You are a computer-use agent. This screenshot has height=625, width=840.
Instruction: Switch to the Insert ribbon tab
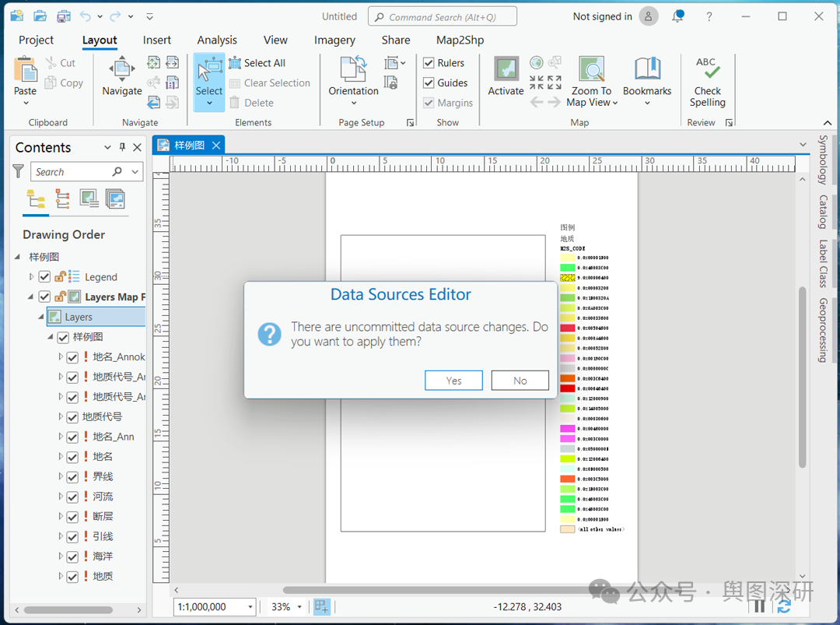[x=156, y=40]
